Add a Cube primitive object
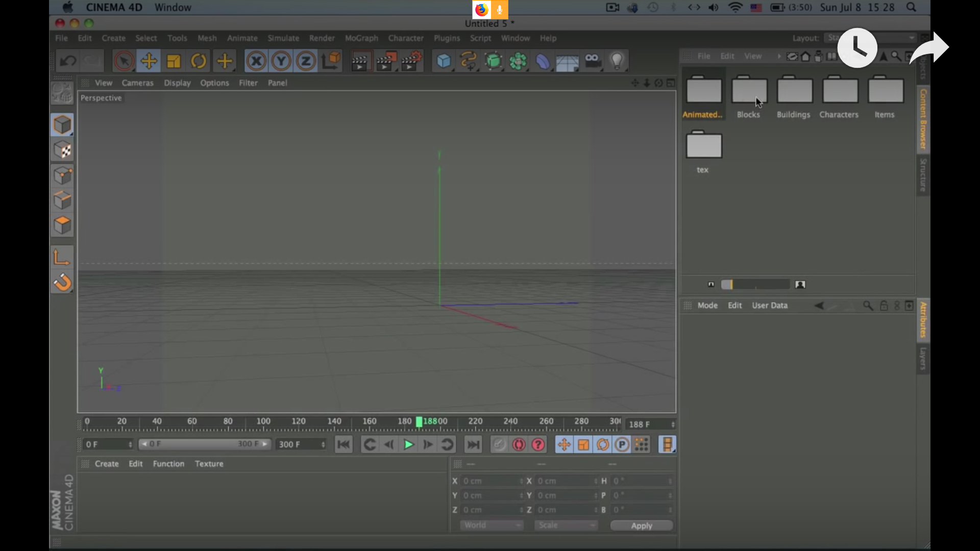This screenshot has width=980, height=551. tap(444, 61)
